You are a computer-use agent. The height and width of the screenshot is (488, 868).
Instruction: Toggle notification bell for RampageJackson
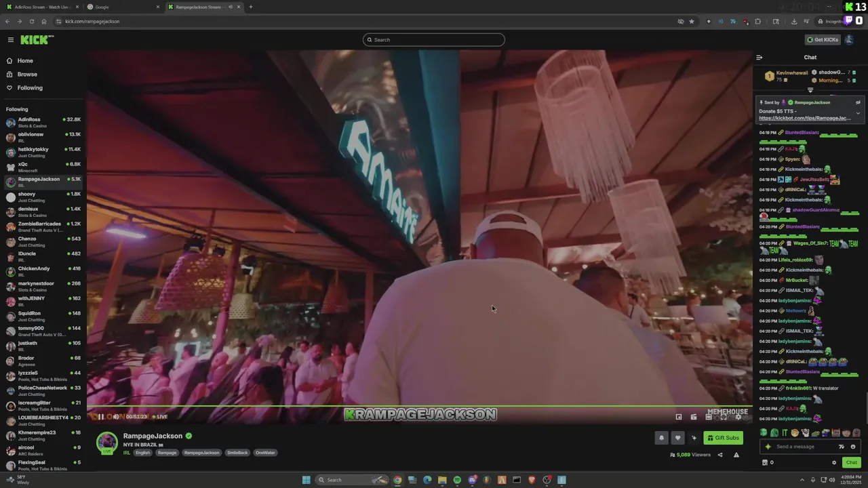tap(661, 438)
